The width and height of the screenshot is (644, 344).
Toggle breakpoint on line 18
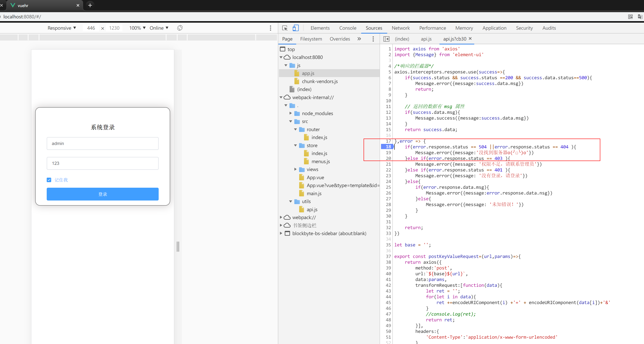tap(388, 147)
